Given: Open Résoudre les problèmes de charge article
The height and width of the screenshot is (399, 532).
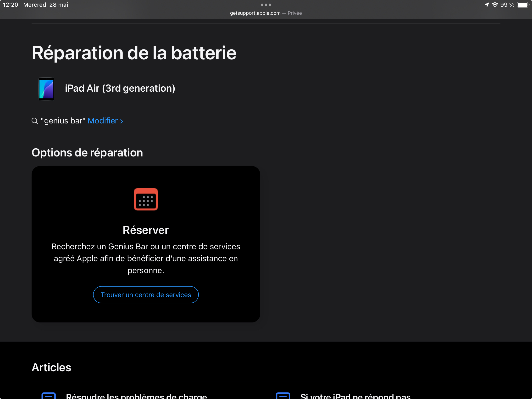Looking at the screenshot, I should click(136, 396).
